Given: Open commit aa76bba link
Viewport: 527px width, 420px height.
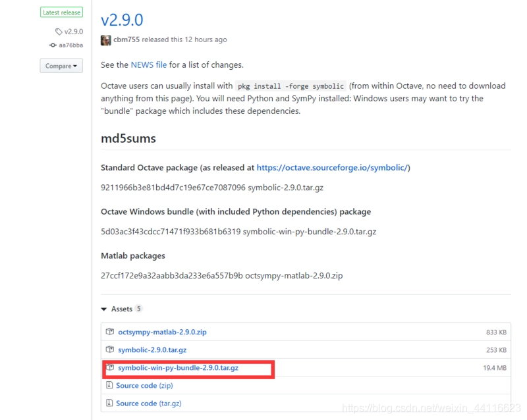Looking at the screenshot, I should (71, 45).
